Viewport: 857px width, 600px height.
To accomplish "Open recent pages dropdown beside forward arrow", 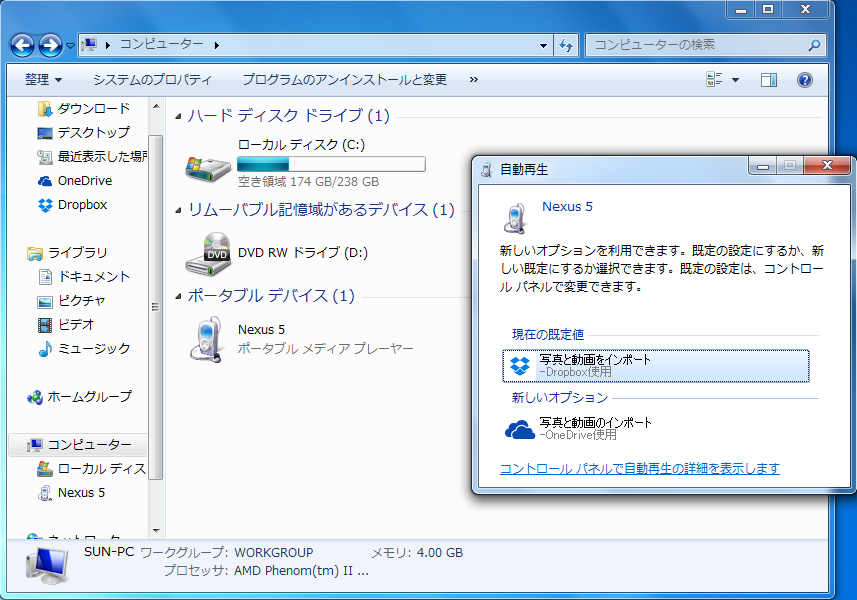I will [71, 46].
